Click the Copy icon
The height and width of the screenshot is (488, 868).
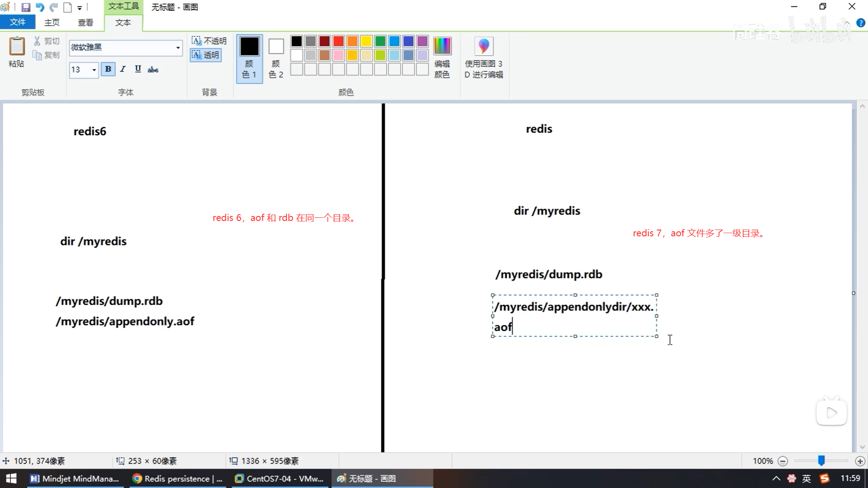[x=38, y=55]
